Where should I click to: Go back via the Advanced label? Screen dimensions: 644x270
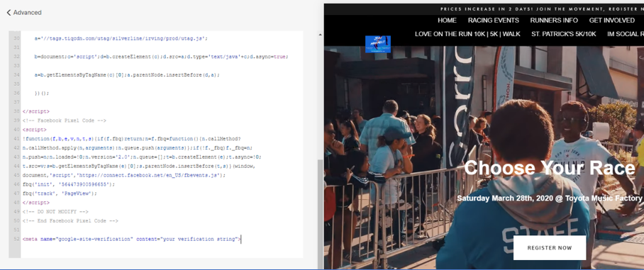tap(27, 13)
